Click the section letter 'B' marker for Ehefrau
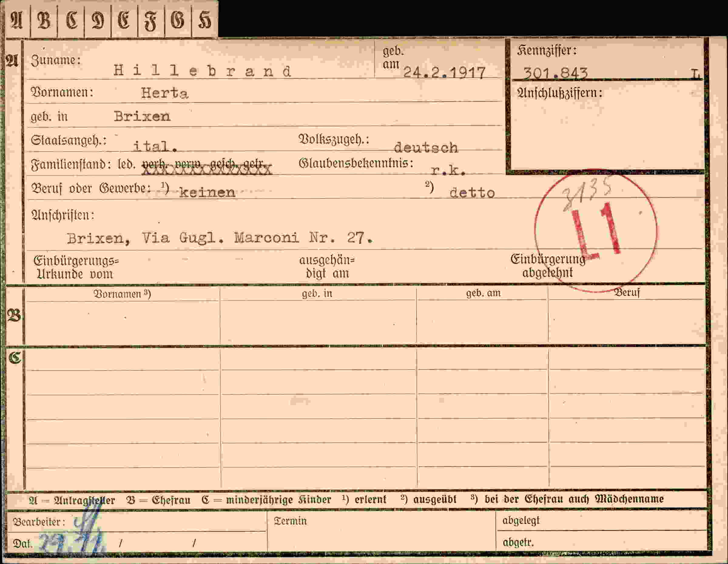The height and width of the screenshot is (564, 728). point(14,315)
